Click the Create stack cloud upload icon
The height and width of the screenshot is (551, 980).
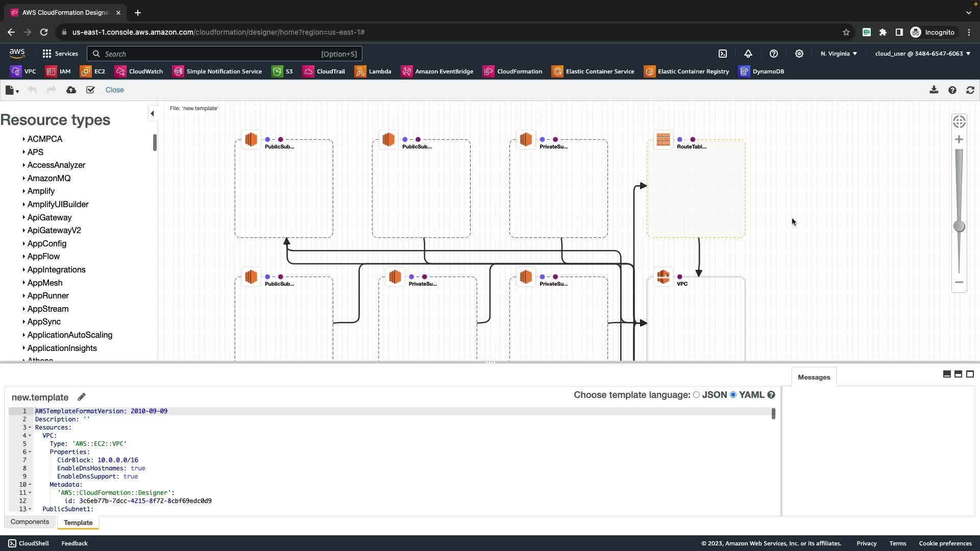tap(71, 90)
